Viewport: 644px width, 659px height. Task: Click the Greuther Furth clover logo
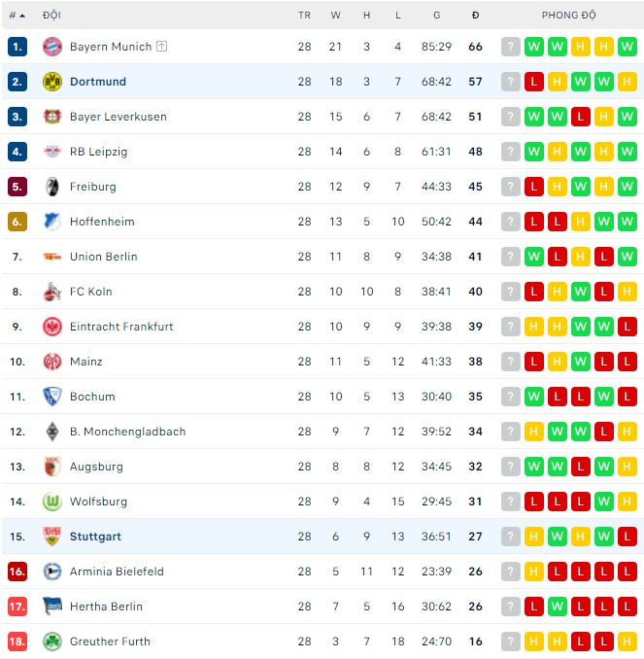click(x=52, y=642)
